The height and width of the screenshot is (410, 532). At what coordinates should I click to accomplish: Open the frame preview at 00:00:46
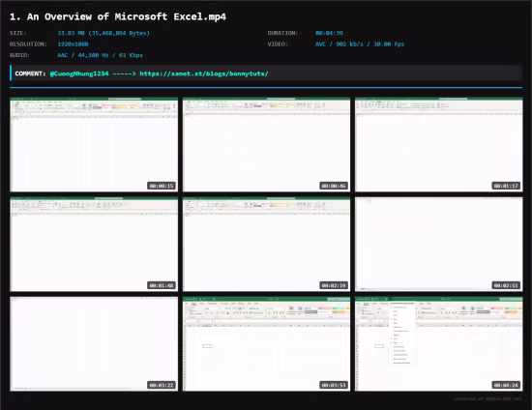266,144
